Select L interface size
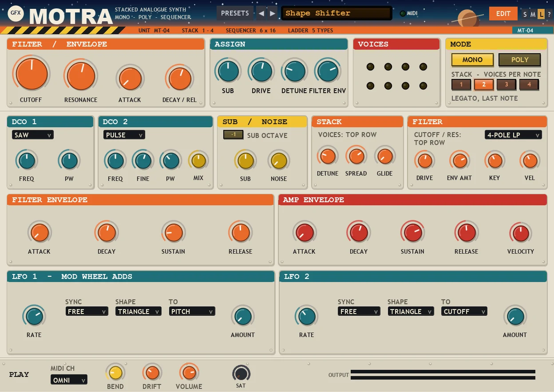 pos(541,14)
